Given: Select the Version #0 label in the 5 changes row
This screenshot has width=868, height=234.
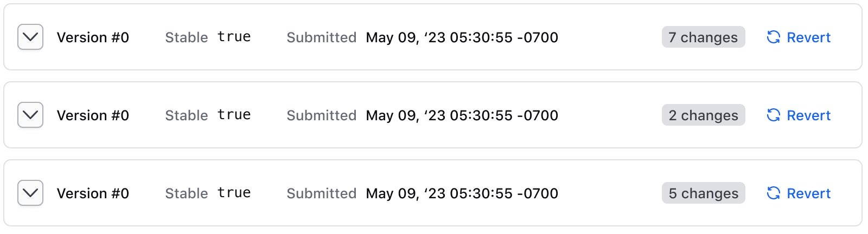Looking at the screenshot, I should click(93, 193).
